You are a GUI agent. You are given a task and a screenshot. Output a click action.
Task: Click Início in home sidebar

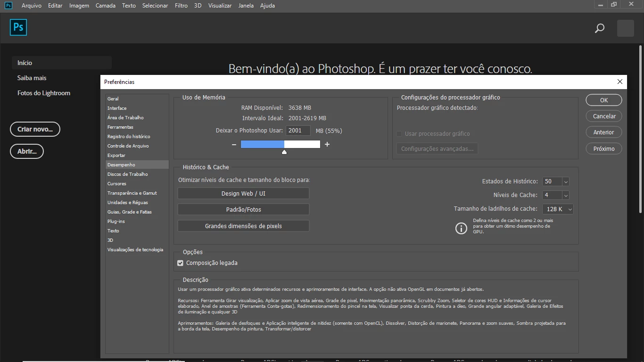pyautogui.click(x=62, y=63)
